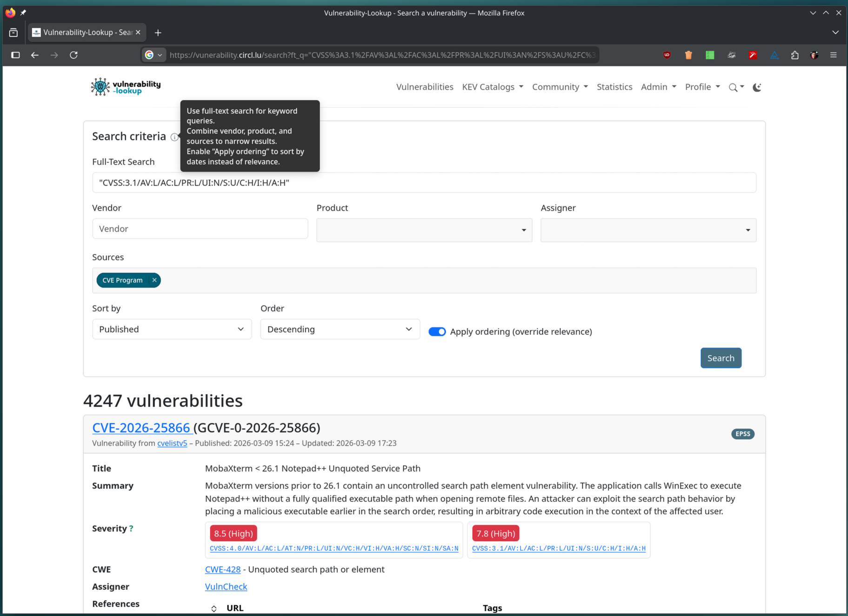This screenshot has width=848, height=616.
Task: Click the uBlock Origin shield icon
Action: coord(667,55)
